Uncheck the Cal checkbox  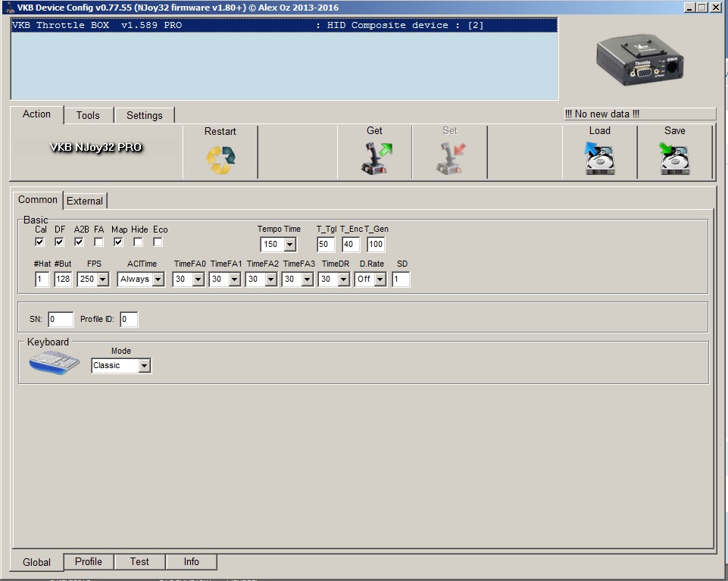click(40, 242)
